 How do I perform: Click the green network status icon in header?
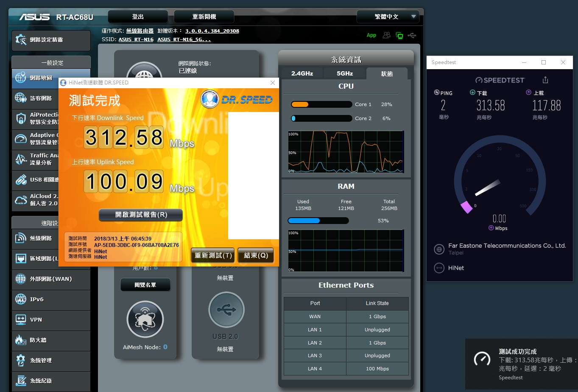tap(399, 35)
